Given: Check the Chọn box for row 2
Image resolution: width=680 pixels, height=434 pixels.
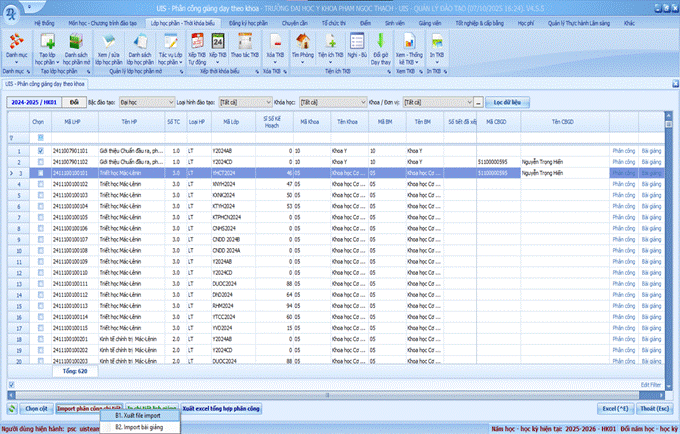Looking at the screenshot, I should coord(41,162).
